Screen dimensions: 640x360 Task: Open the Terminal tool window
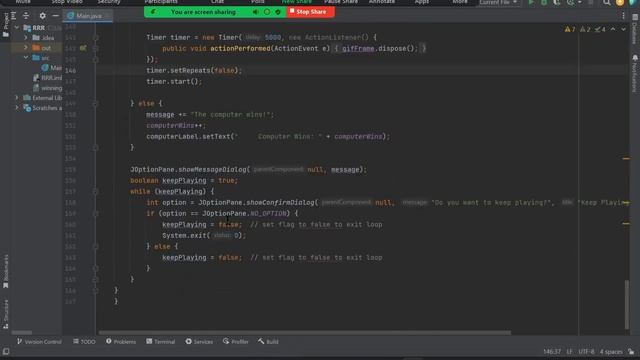pyautogui.click(x=160, y=342)
